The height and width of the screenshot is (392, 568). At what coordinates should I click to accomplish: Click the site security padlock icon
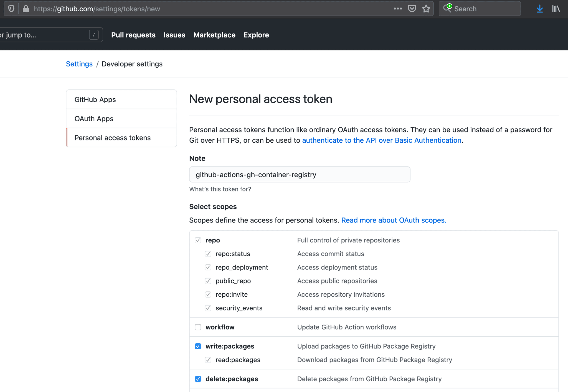click(26, 9)
